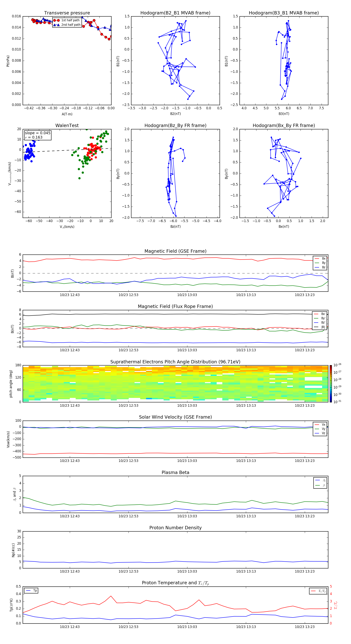Click the Vz entry in velocity legend
Image resolution: width=351 pixels, height=644 pixels.
320,433
